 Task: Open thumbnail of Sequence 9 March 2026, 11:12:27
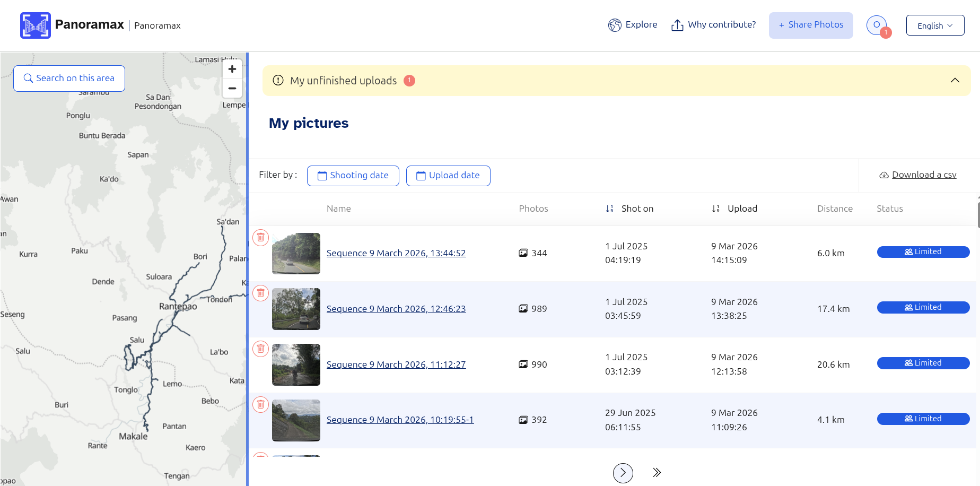(x=296, y=364)
